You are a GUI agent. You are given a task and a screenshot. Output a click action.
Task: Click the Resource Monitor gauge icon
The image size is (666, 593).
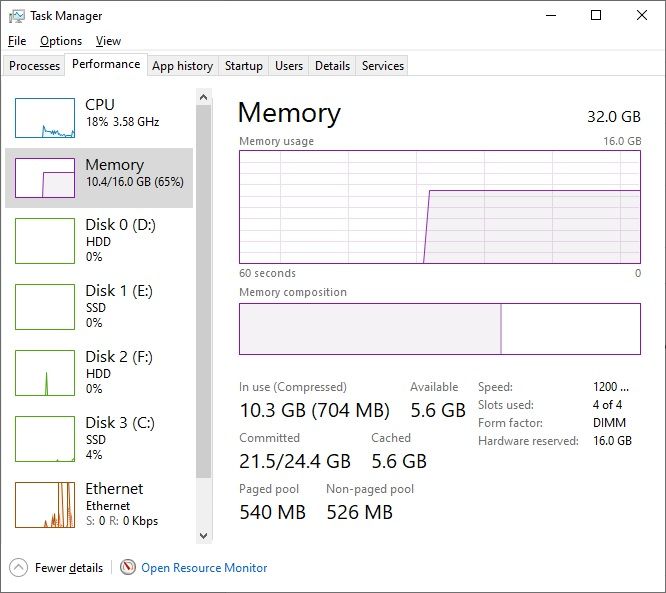[128, 568]
